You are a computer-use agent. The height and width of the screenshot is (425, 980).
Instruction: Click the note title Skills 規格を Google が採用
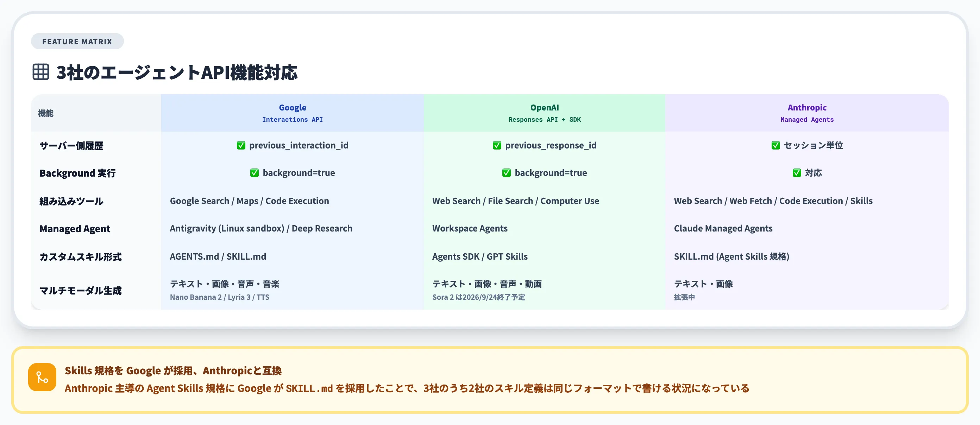click(173, 370)
